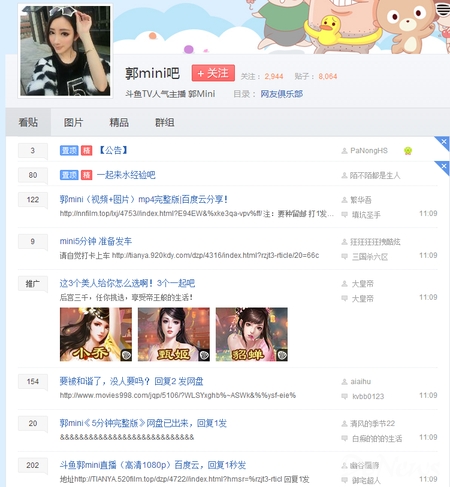The height and width of the screenshot is (487, 450).
Task: Open post 郭mini（视频+图片）mp4完整版
Action: point(144,199)
